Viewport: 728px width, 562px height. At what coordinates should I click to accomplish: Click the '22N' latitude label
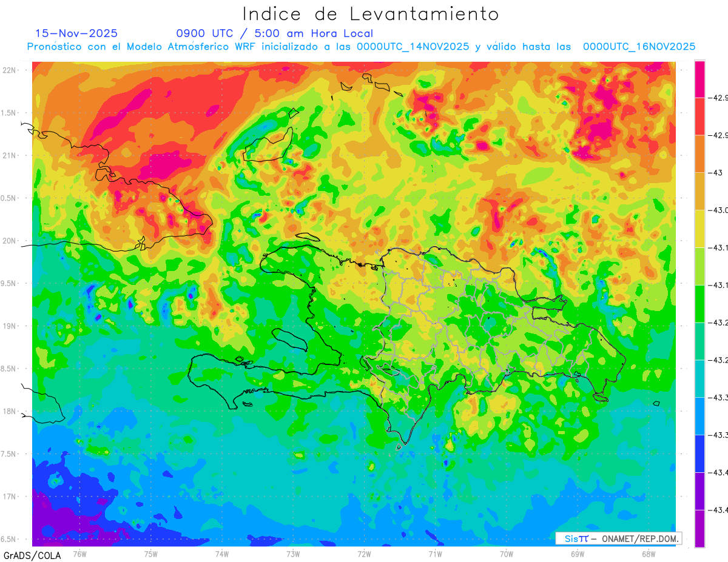tap(9, 70)
